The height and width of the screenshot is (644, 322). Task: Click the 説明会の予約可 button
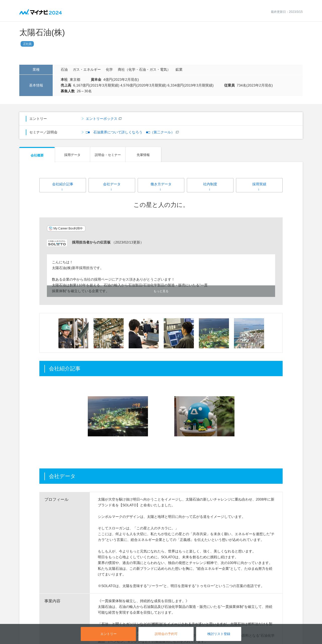click(x=166, y=634)
